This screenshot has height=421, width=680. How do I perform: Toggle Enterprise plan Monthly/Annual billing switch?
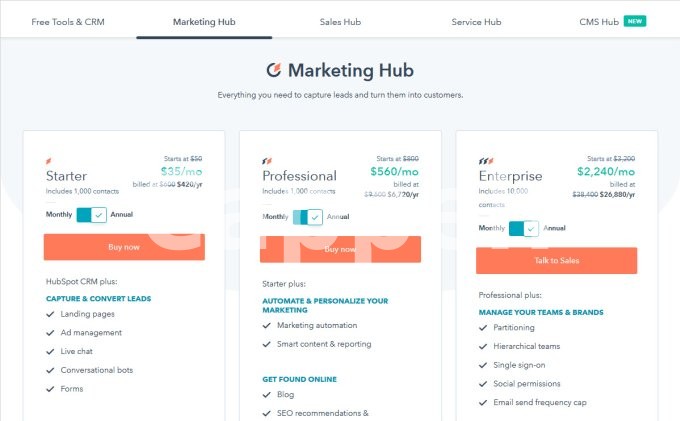524,228
